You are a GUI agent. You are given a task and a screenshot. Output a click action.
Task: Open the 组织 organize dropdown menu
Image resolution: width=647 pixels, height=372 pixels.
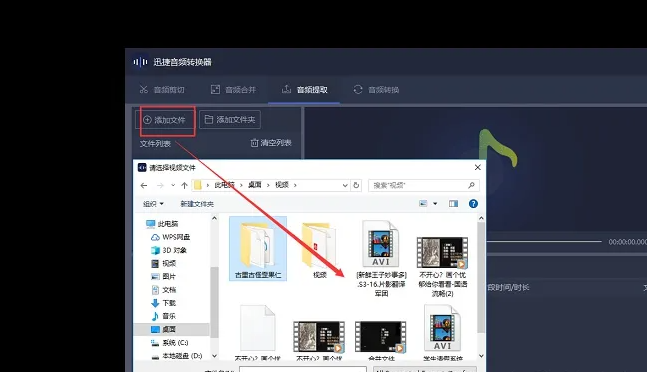[153, 204]
